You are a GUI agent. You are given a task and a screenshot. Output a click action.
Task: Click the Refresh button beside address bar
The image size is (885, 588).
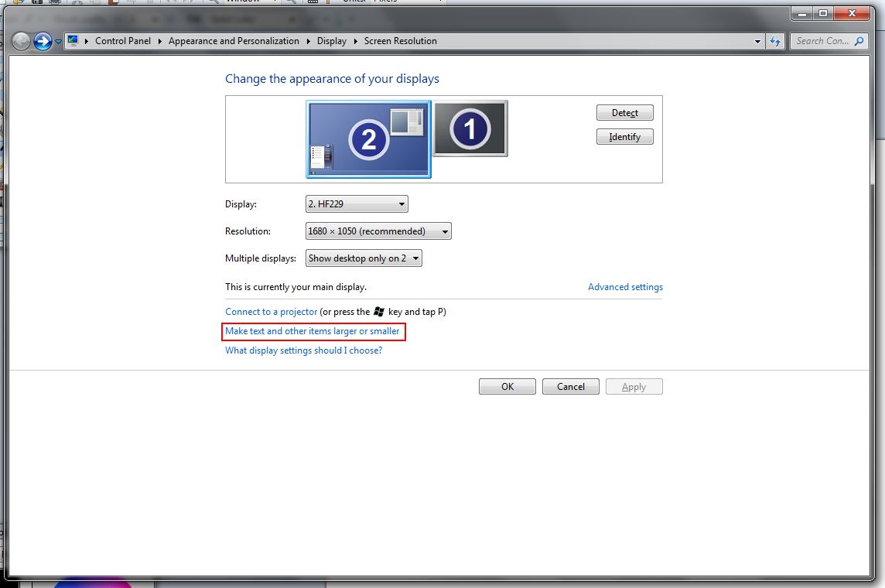[x=775, y=41]
